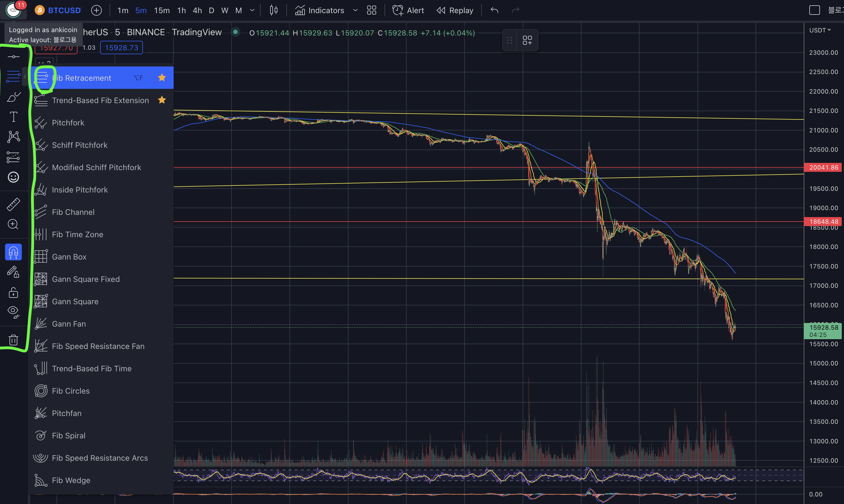The height and width of the screenshot is (504, 844).
Task: Open the Alert button
Action: 408,10
